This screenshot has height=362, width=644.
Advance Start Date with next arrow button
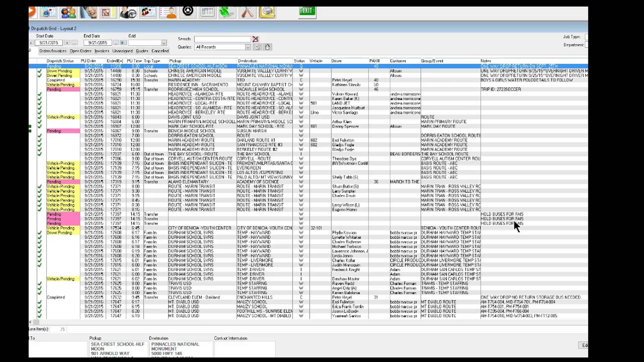pos(67,43)
